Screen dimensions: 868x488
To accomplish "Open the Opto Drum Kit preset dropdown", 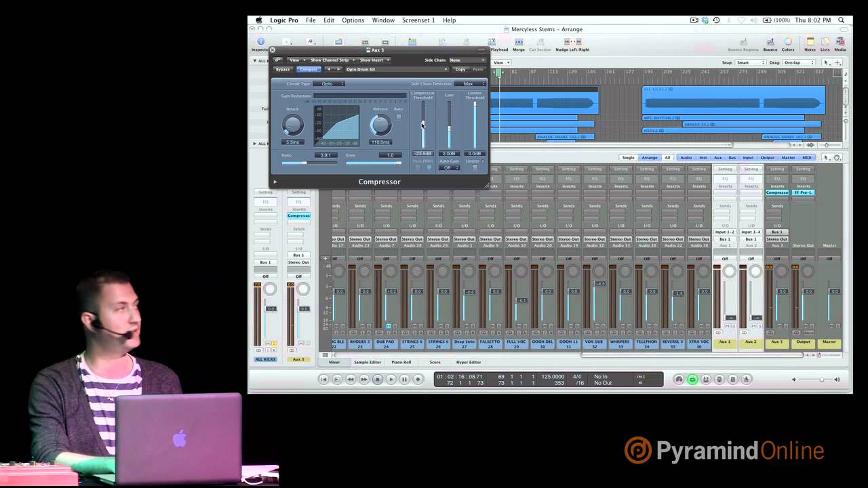I will click(x=397, y=69).
